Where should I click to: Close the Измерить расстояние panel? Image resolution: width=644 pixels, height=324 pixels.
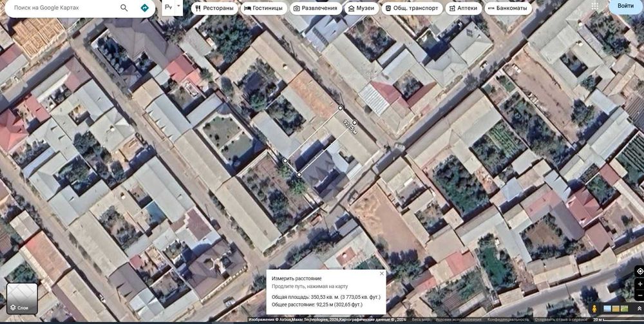(x=381, y=274)
